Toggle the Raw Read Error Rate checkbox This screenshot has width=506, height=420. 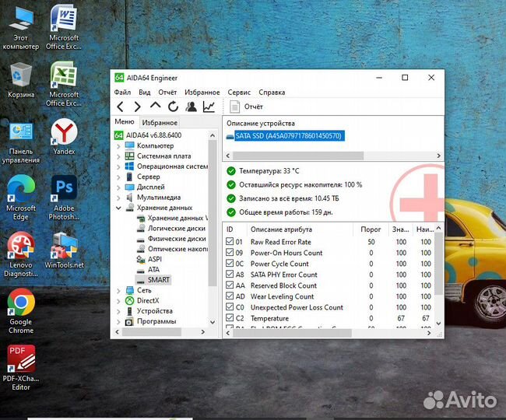pyautogui.click(x=230, y=242)
